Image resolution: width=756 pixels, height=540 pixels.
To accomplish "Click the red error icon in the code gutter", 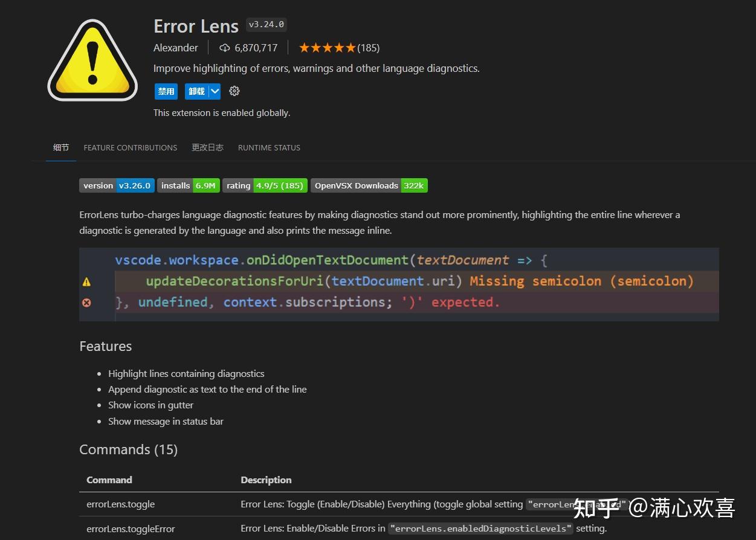I will click(86, 302).
